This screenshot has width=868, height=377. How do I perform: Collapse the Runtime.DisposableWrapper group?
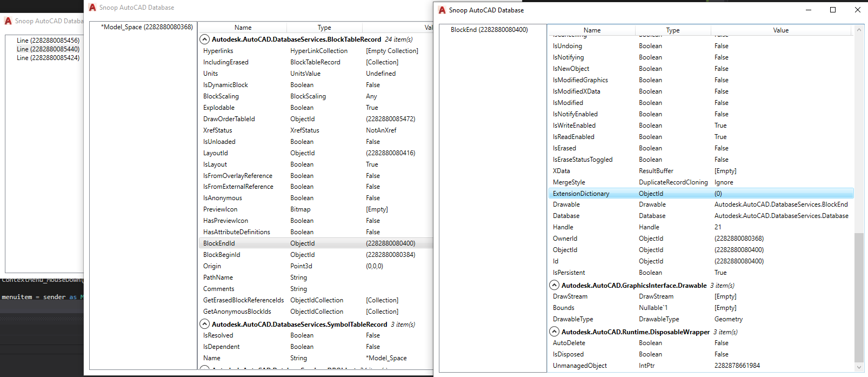click(x=555, y=332)
